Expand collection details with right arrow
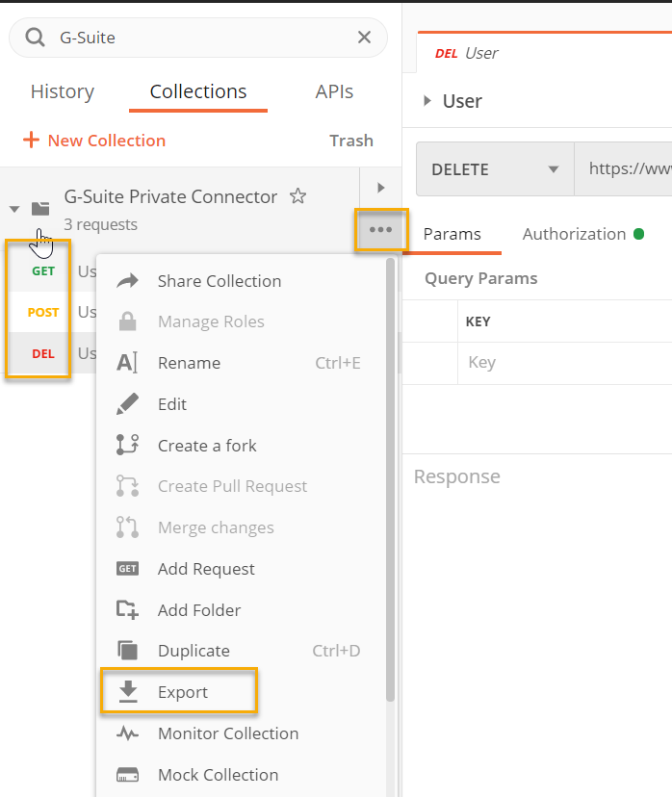The image size is (672, 797). pos(380,188)
